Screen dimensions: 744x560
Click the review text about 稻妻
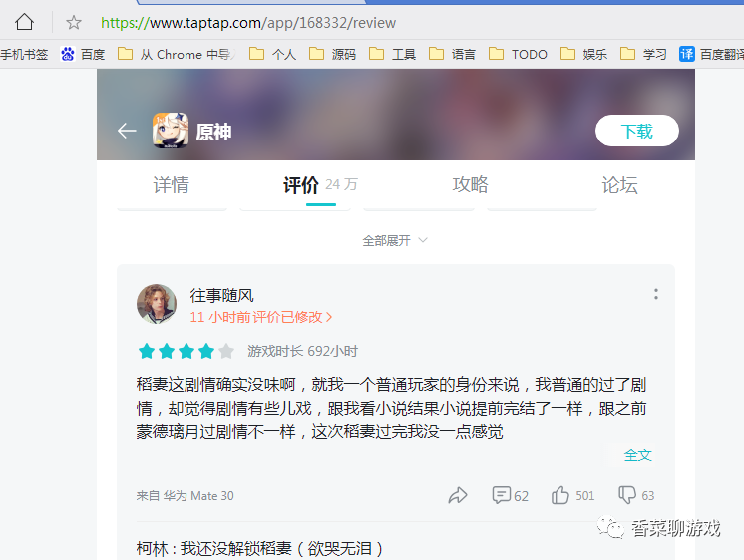click(392, 409)
